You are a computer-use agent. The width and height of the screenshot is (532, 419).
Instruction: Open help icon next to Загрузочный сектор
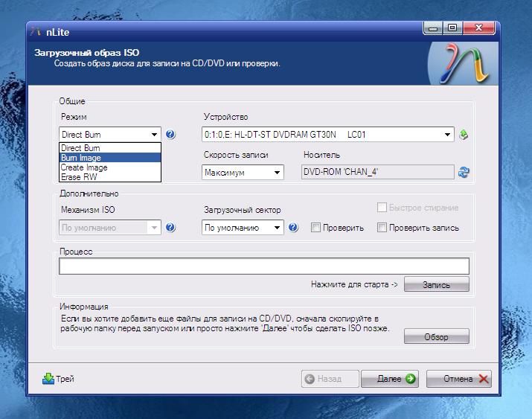click(x=293, y=227)
